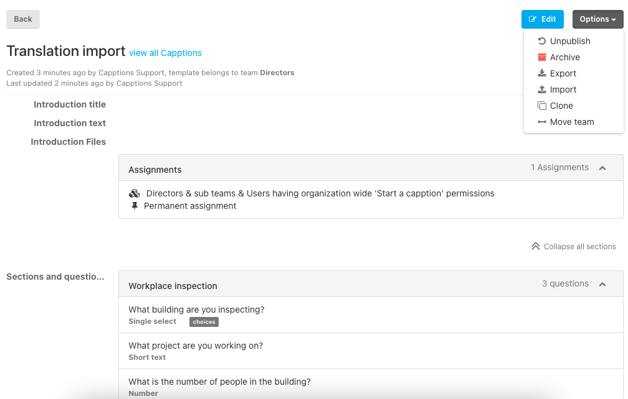Click the red Archive box icon
This screenshot has height=399, width=628.
pos(541,57)
